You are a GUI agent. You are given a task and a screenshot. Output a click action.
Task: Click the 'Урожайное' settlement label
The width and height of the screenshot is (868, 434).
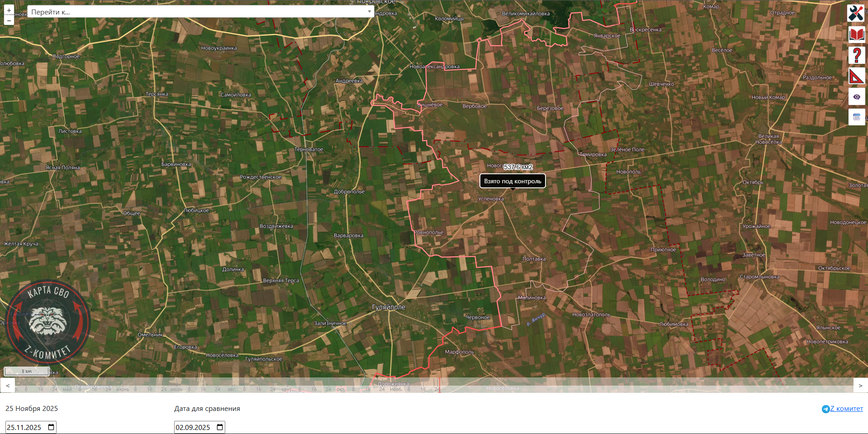756,226
